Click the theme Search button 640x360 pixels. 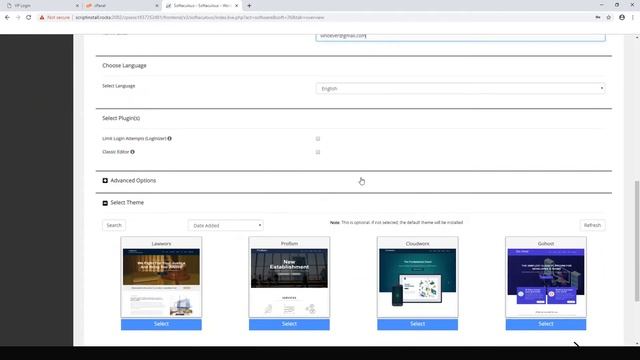pyautogui.click(x=114, y=225)
